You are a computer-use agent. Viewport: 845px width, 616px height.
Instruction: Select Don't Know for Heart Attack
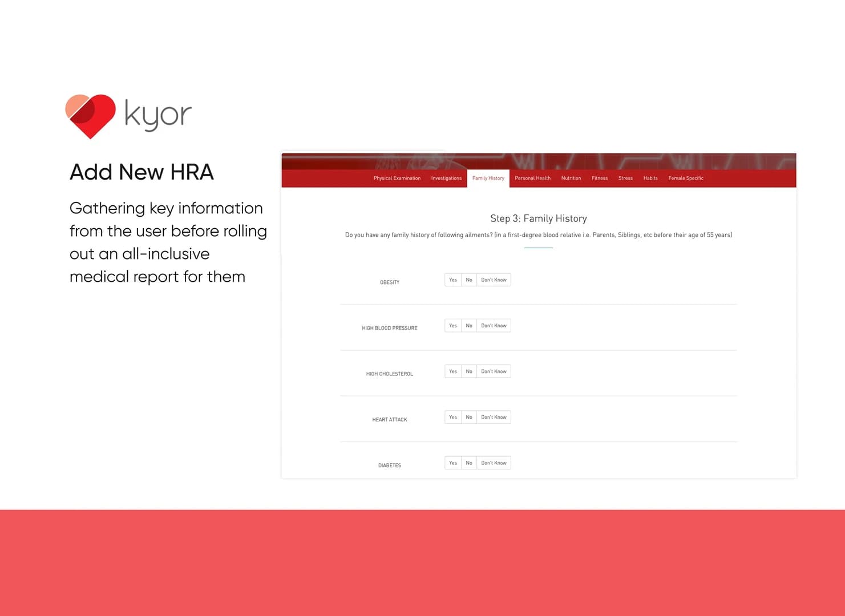pos(494,417)
